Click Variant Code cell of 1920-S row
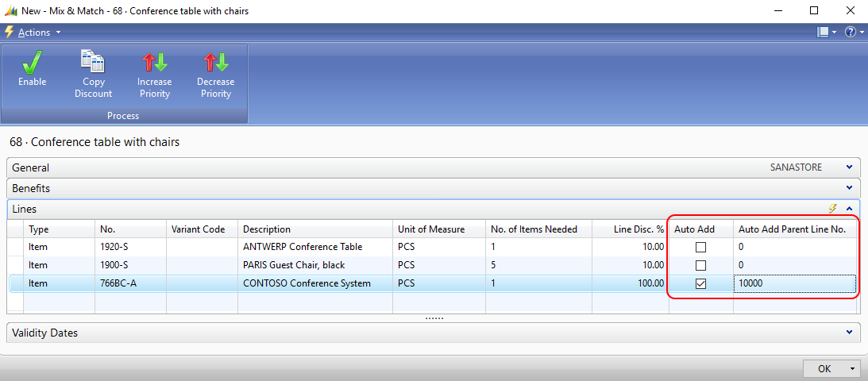868x381 pixels. [x=202, y=247]
